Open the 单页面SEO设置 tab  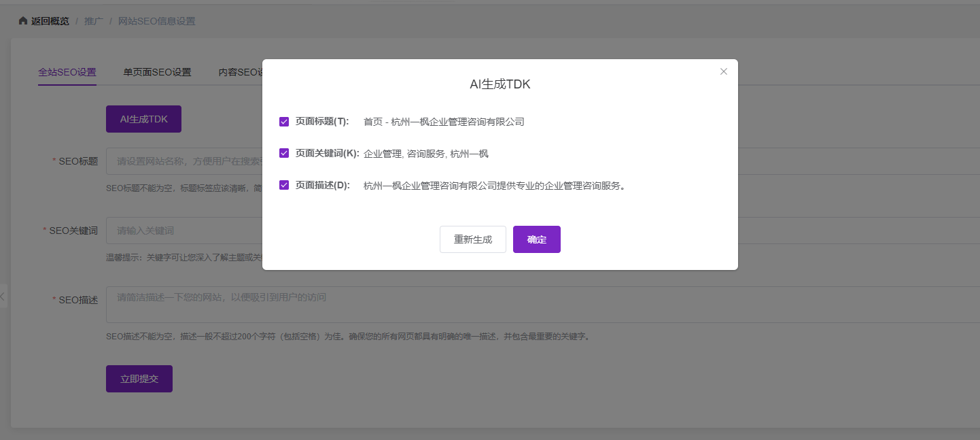[157, 72]
